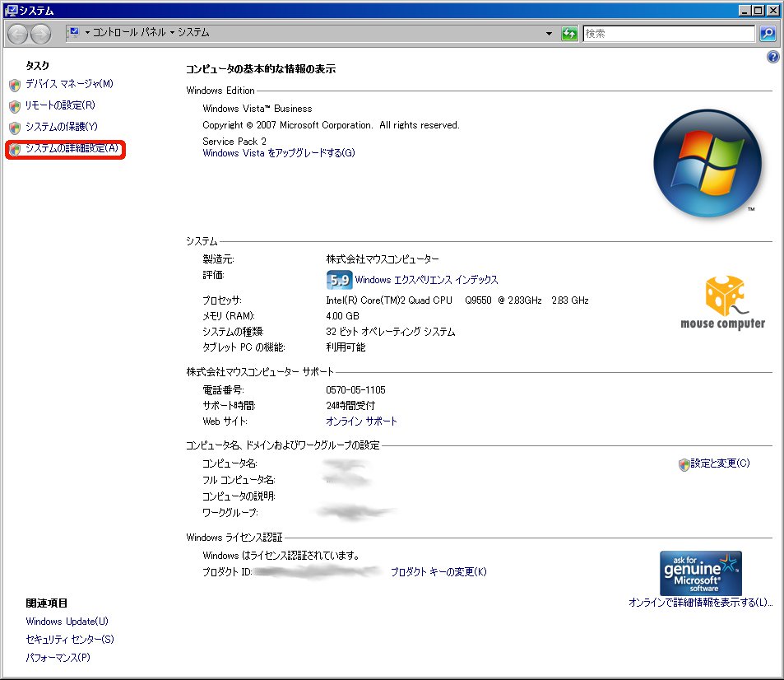Open システムの詳細設定(A) link
784x680 pixels.
(x=72, y=149)
